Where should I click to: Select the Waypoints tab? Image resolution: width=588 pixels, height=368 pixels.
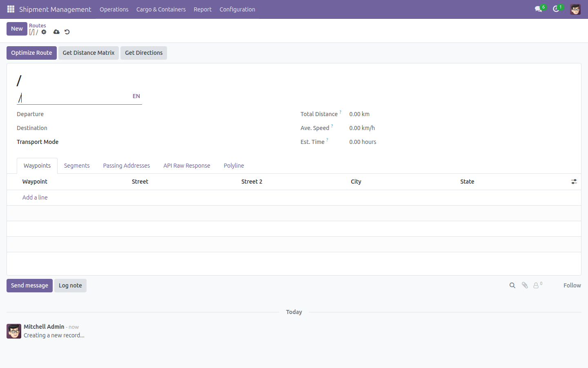pos(37,166)
